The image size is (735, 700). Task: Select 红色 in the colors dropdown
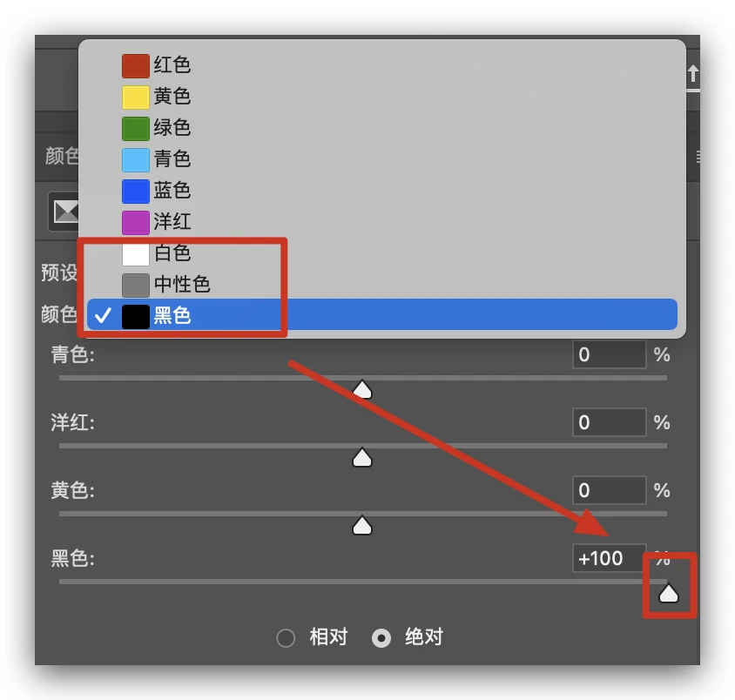point(382,65)
